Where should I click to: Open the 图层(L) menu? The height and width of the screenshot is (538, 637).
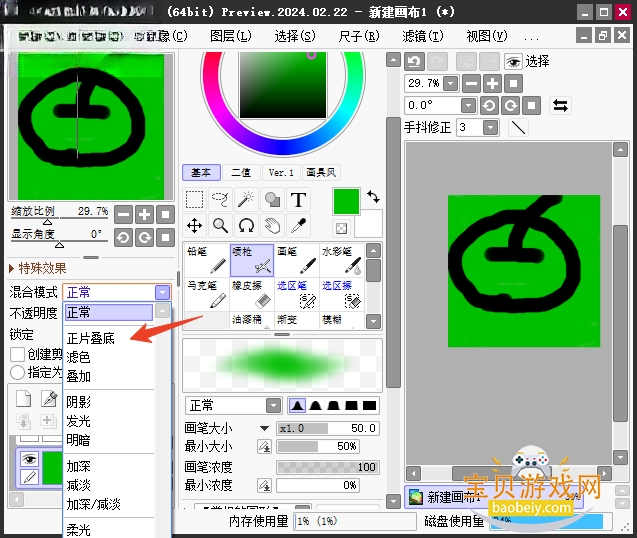(x=230, y=36)
